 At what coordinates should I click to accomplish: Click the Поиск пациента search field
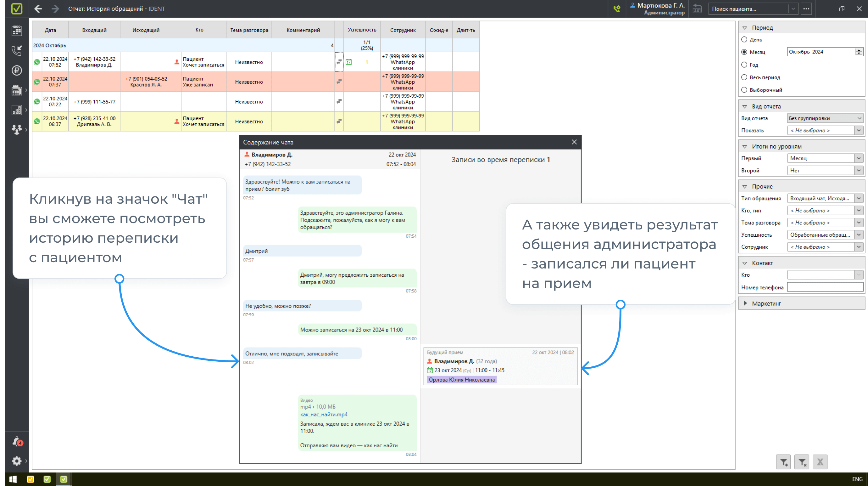pyautogui.click(x=749, y=9)
